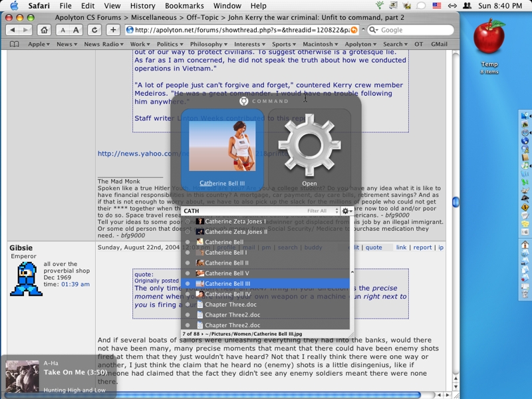Open the Temp apple folder on desktop
Viewport: 532px width, 399px height.
[489, 39]
